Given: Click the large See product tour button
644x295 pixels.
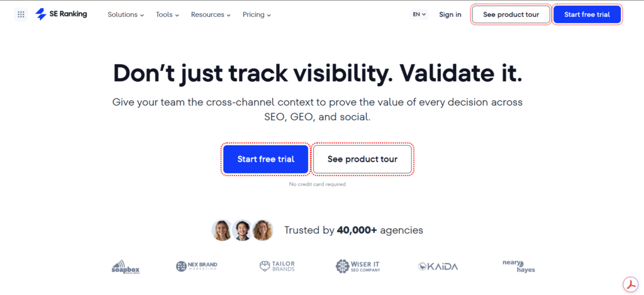Looking at the screenshot, I should pyautogui.click(x=362, y=159).
